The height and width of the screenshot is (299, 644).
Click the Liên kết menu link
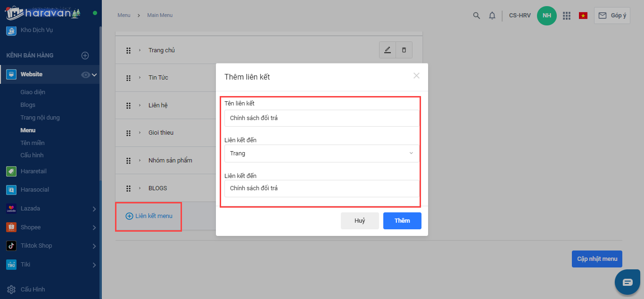(x=149, y=216)
